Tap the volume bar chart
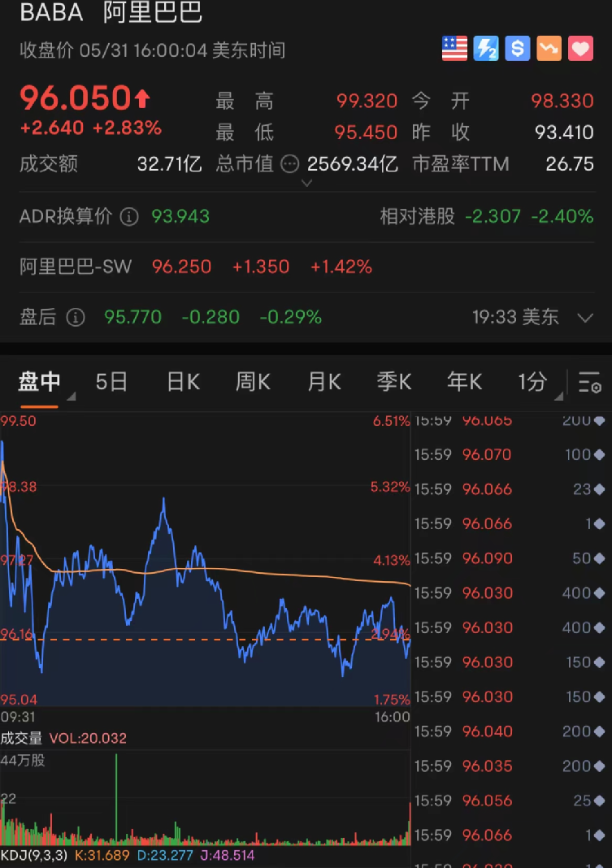Screen dimensions: 612x868 point(205,797)
